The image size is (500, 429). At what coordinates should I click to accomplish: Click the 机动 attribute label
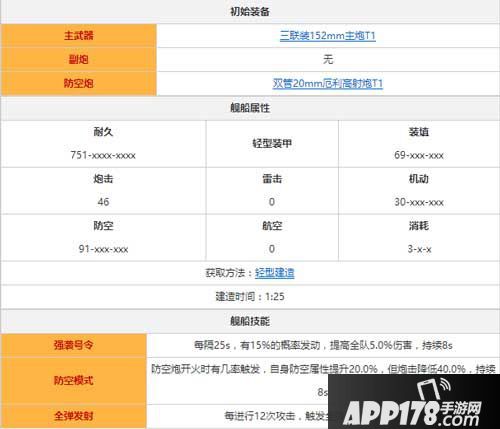point(419,179)
